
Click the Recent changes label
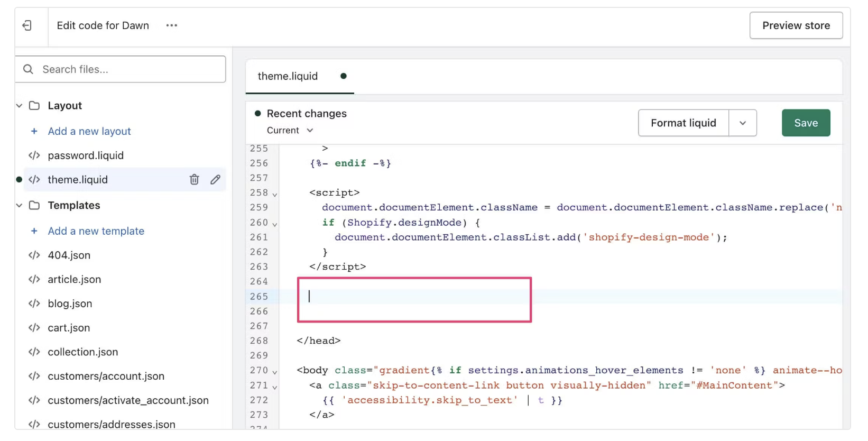[307, 114]
